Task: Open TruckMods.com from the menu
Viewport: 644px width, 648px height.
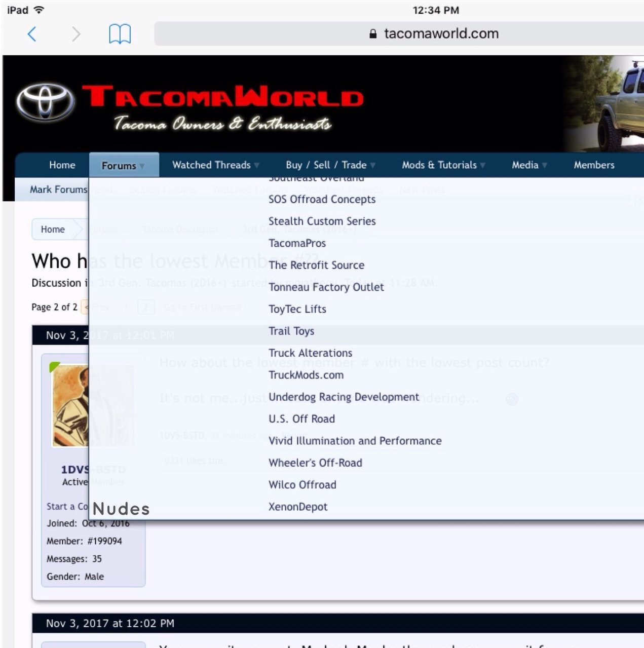Action: pos(306,375)
